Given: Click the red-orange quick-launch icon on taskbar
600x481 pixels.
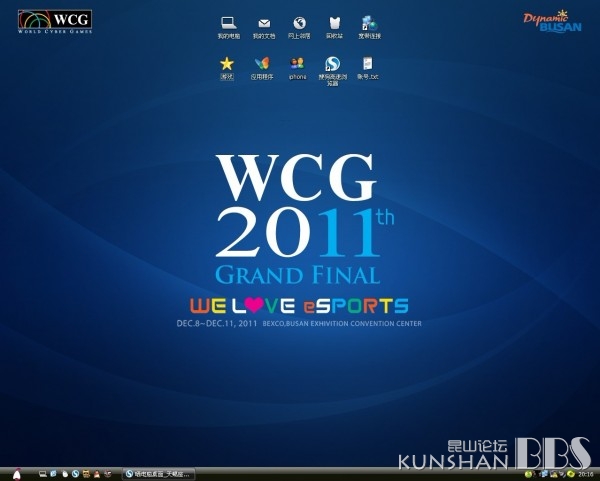Looking at the screenshot, I should [x=97, y=474].
